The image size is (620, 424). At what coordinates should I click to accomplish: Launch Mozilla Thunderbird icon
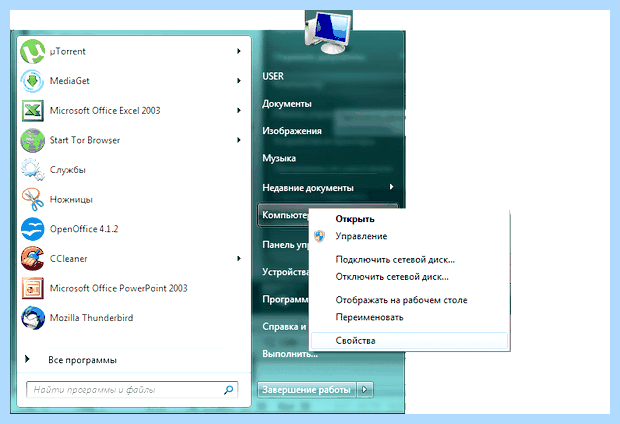(32, 318)
